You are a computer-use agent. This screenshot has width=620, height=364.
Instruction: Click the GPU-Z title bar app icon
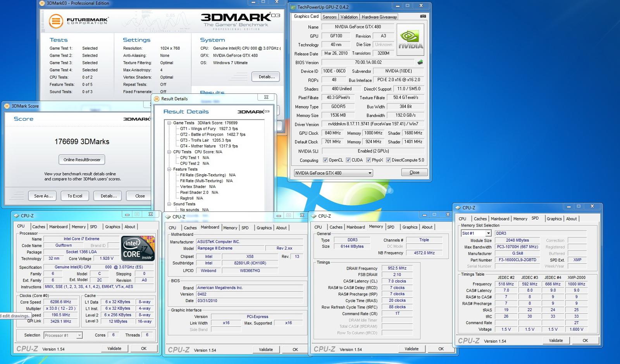[x=293, y=7]
